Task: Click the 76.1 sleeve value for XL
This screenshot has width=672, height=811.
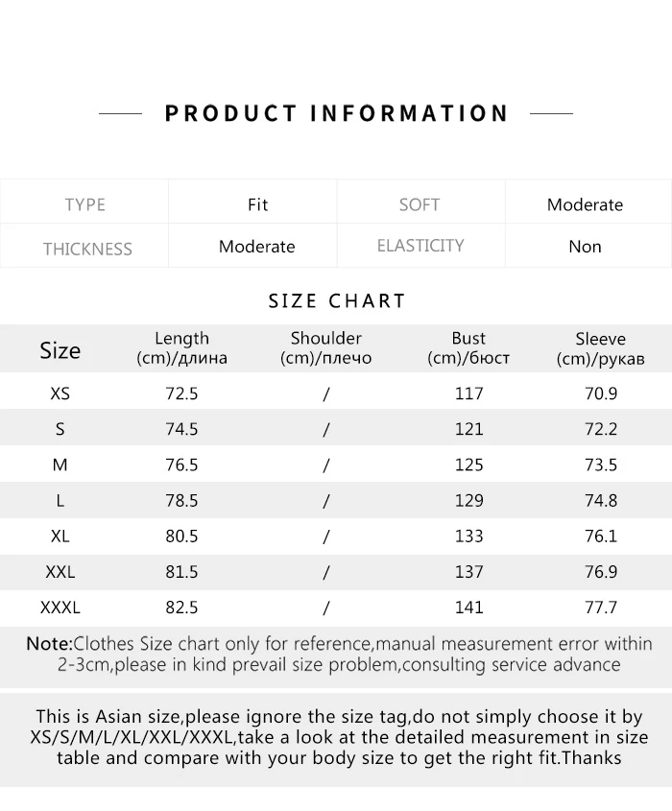Action: click(601, 537)
